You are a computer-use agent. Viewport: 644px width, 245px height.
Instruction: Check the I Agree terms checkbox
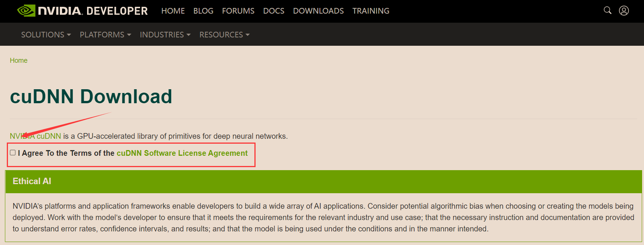[13, 153]
